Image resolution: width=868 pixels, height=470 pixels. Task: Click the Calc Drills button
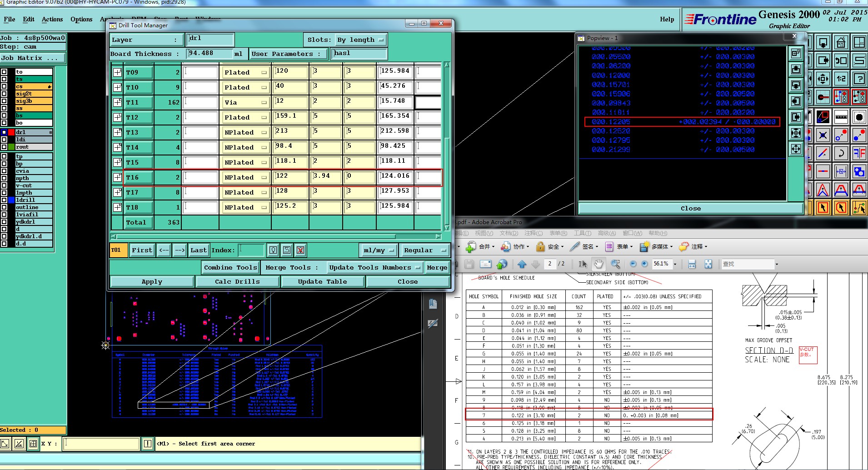coord(237,282)
